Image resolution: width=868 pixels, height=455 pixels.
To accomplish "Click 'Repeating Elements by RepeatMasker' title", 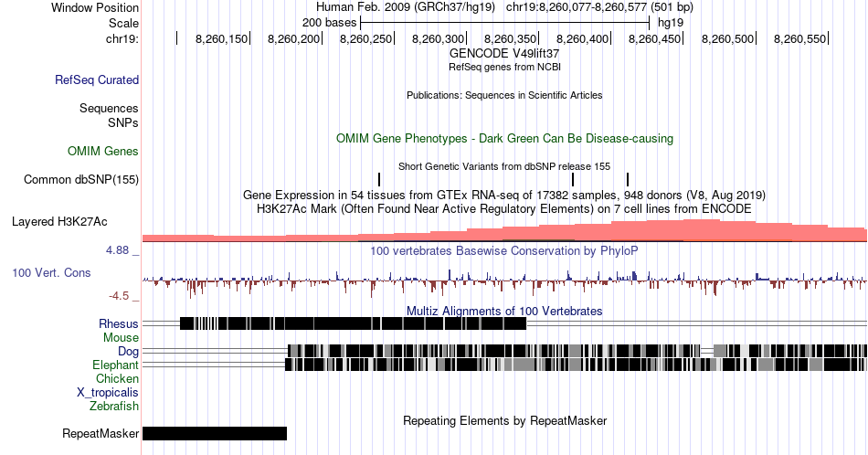I will (x=504, y=420).
